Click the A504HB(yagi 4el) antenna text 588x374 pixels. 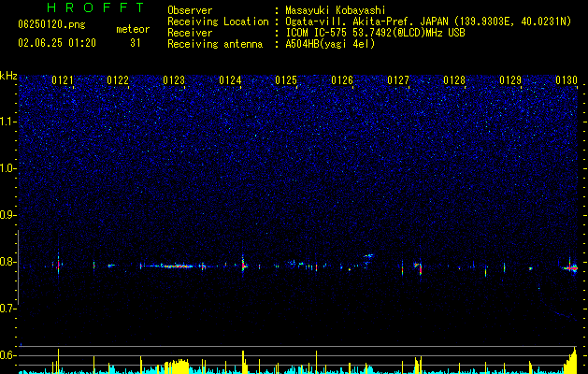click(x=330, y=44)
